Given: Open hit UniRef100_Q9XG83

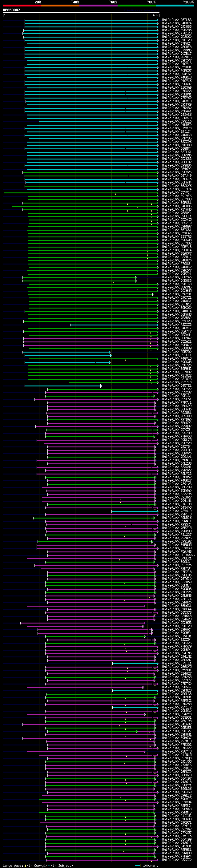Looking at the screenshot, I should click(x=177, y=26).
